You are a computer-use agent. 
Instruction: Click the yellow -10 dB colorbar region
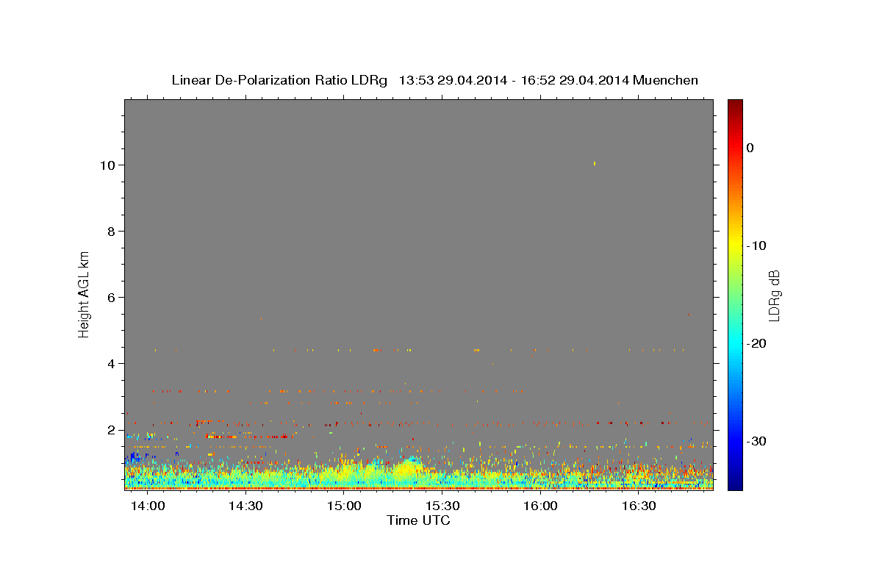tap(735, 245)
